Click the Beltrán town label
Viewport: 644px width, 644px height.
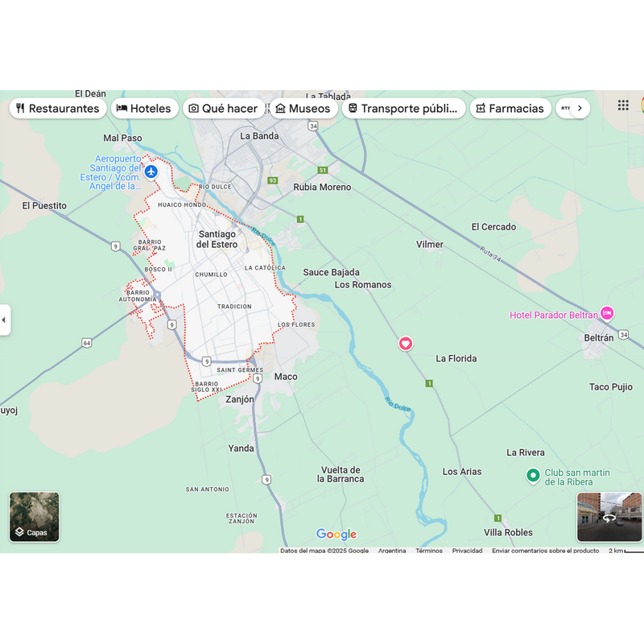(599, 338)
